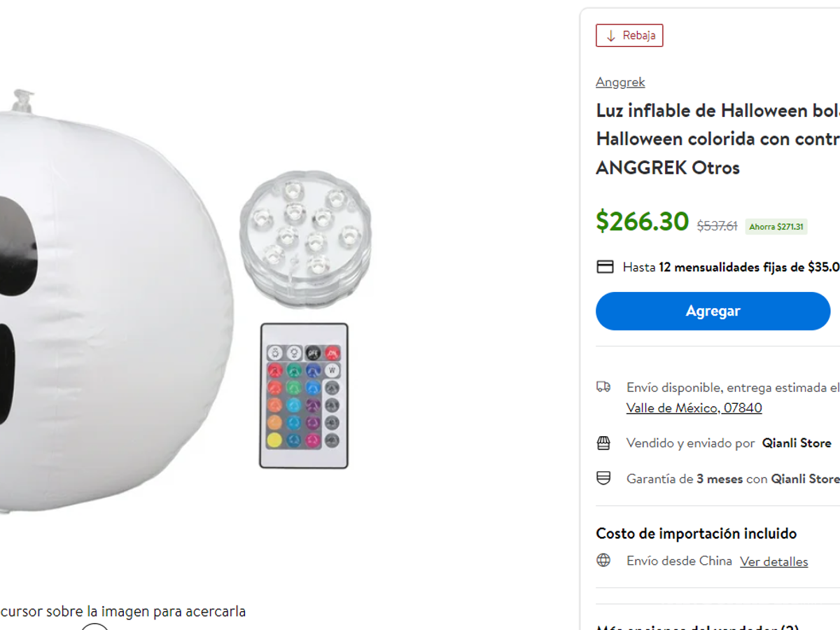
Task: Click the shipping truck icon
Action: click(x=603, y=386)
